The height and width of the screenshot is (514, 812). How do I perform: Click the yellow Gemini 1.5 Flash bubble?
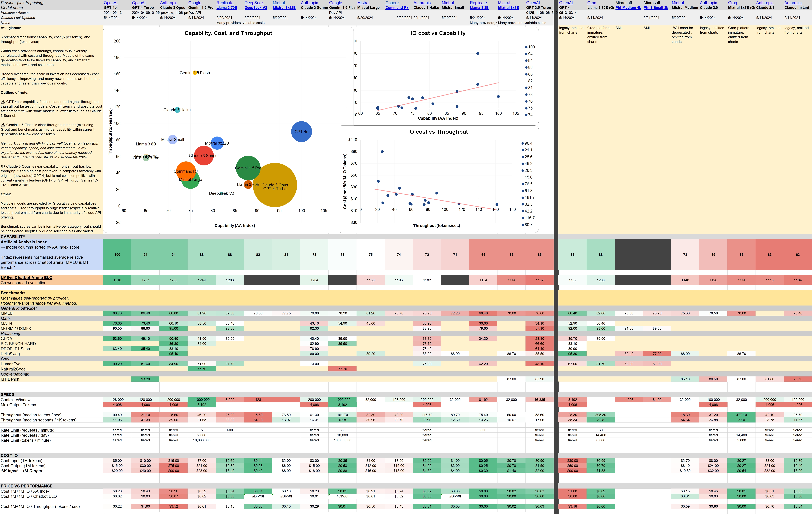195,73
